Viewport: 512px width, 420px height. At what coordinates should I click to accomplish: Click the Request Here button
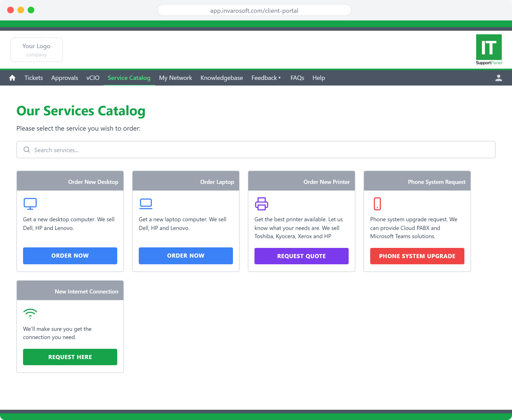tap(70, 357)
